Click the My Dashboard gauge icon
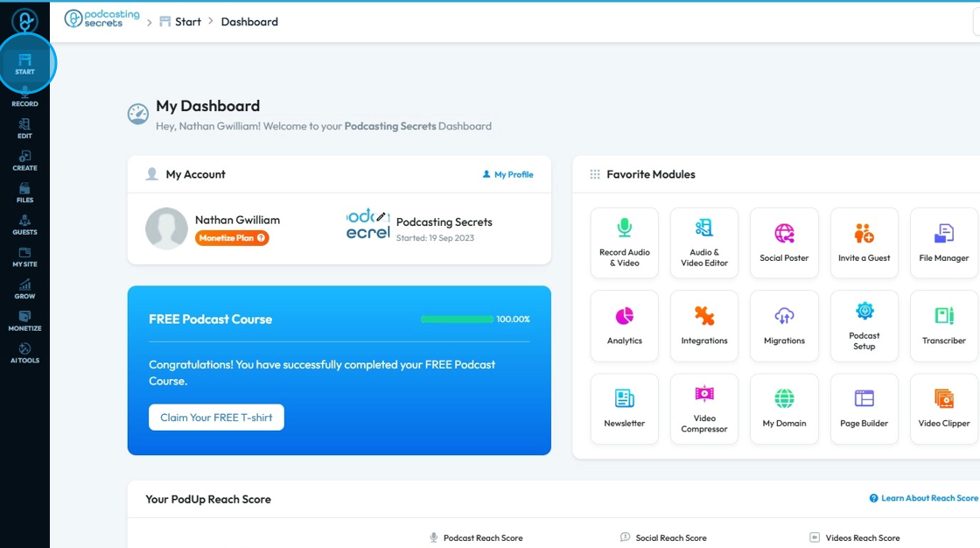This screenshot has height=548, width=980. (x=138, y=114)
